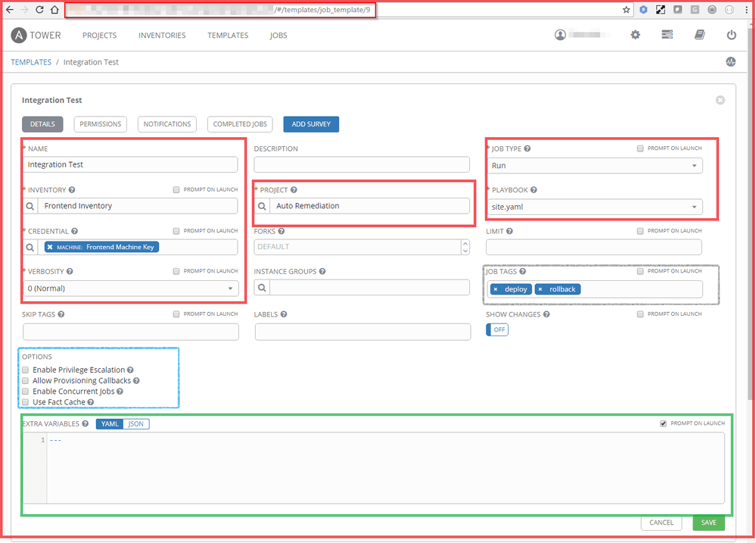
Task: Open the settings gear icon in header
Action: [635, 35]
